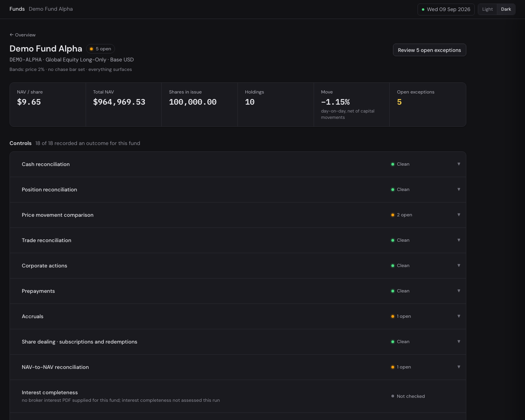Click the green status dot beside the date
Viewport: 525px width, 420px height.
[423, 10]
